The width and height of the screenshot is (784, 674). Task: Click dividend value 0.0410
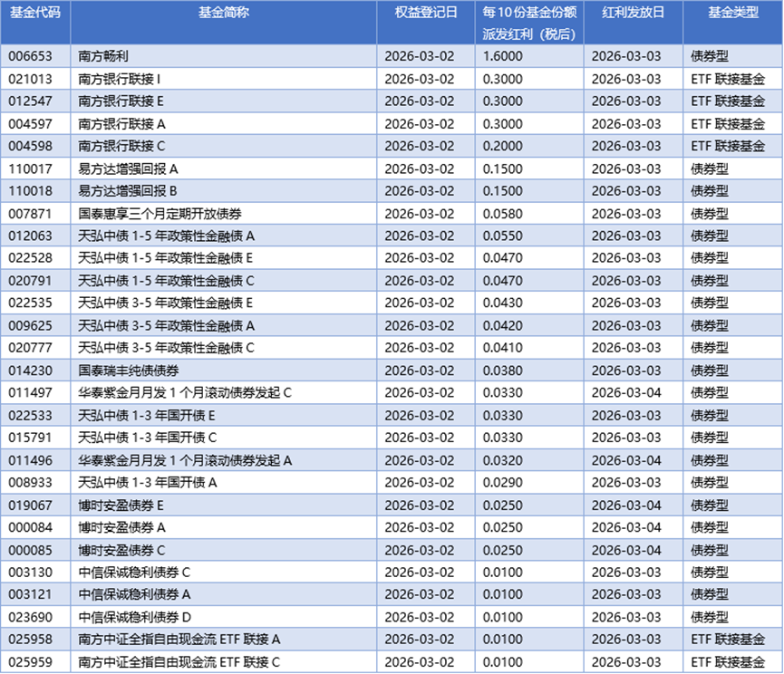coord(502,348)
